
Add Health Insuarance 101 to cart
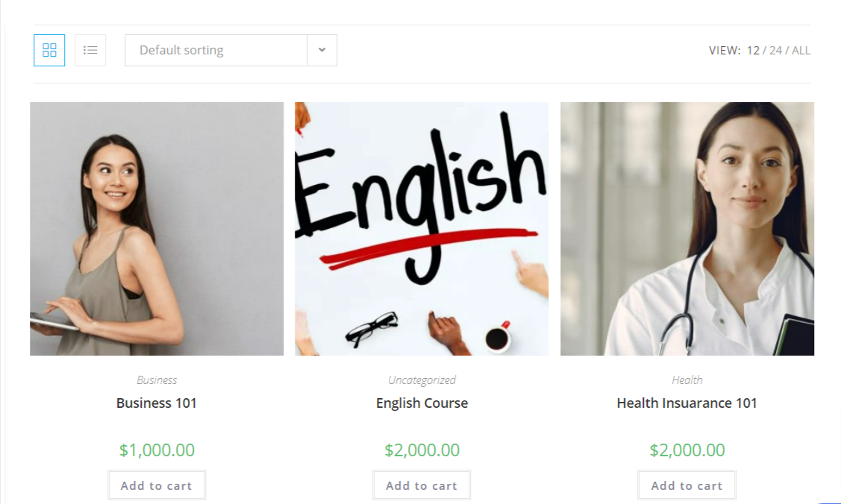tap(687, 485)
